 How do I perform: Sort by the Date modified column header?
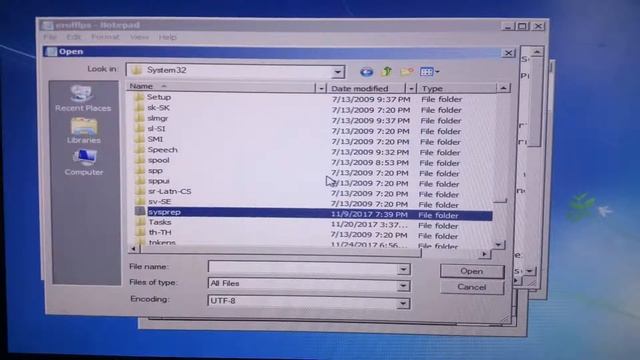(367, 88)
